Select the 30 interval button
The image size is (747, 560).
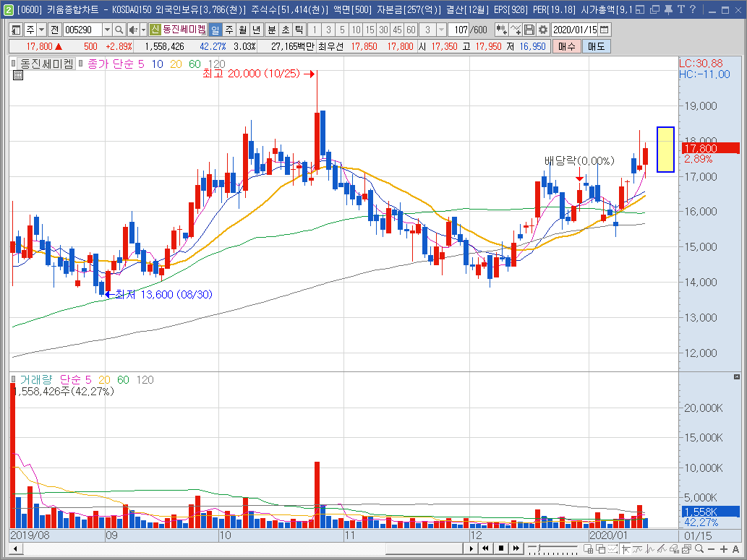[383, 30]
